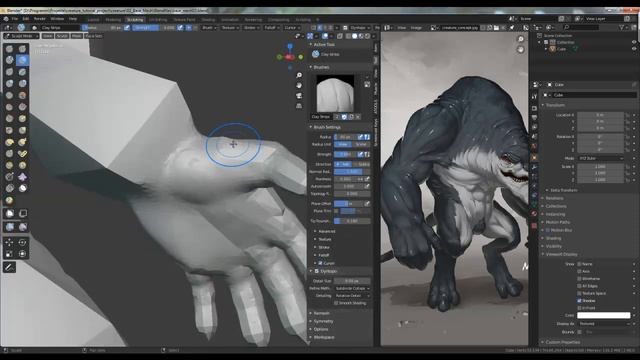Open the Face Sets header menu
The width and height of the screenshot is (640, 360).
(94, 36)
